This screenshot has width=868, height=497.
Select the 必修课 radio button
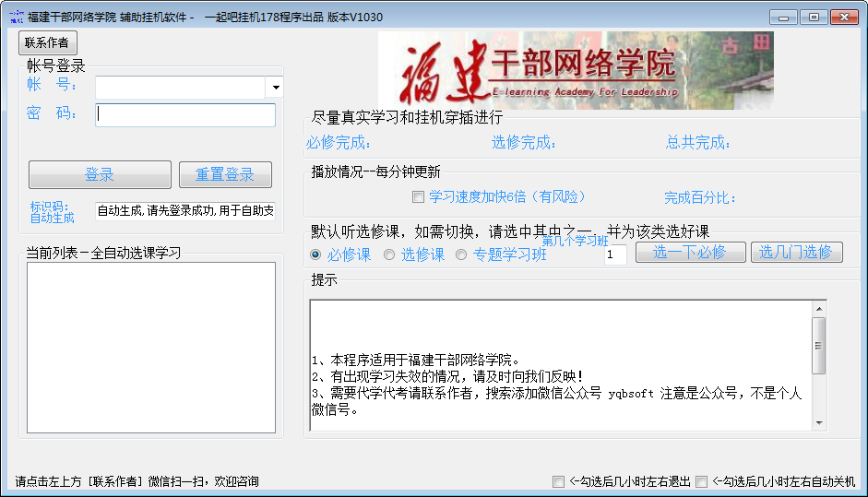coord(315,254)
